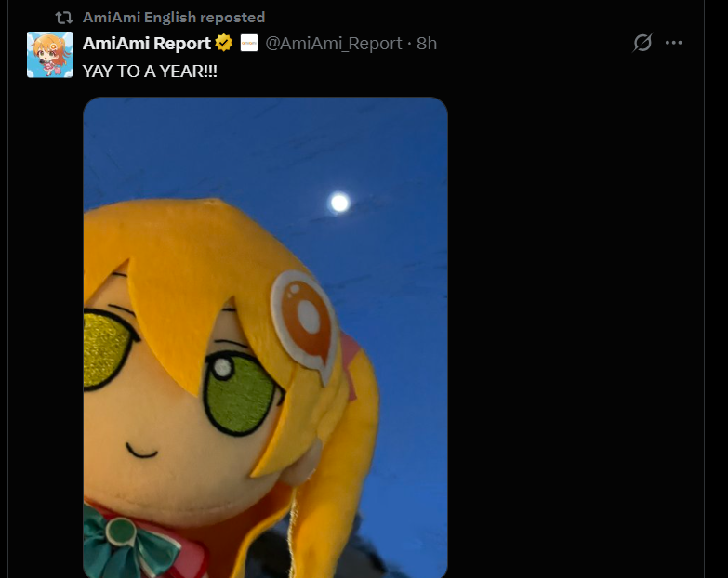
Task: Click the 8h post timestamp
Action: [427, 43]
